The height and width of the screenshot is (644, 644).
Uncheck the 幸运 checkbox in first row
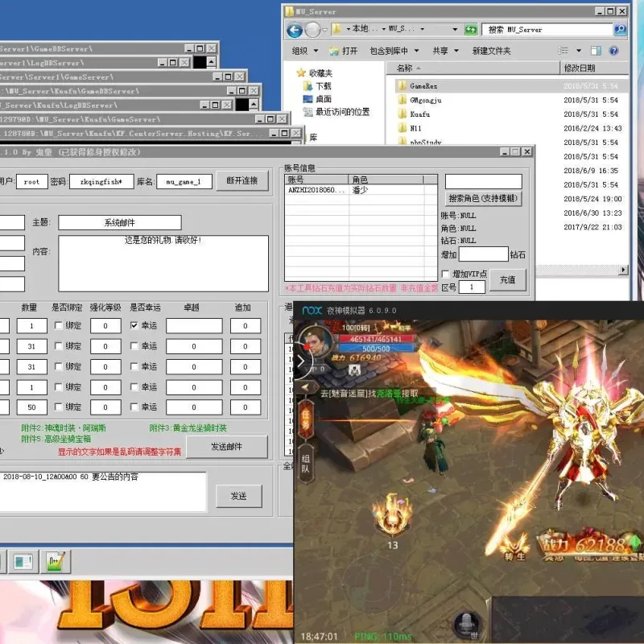coord(134,325)
